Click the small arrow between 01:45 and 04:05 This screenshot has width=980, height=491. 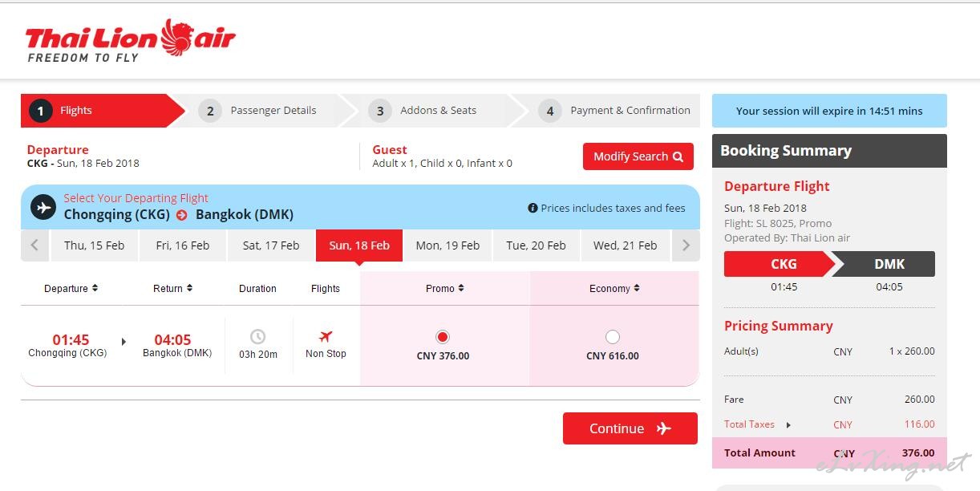[x=124, y=342]
